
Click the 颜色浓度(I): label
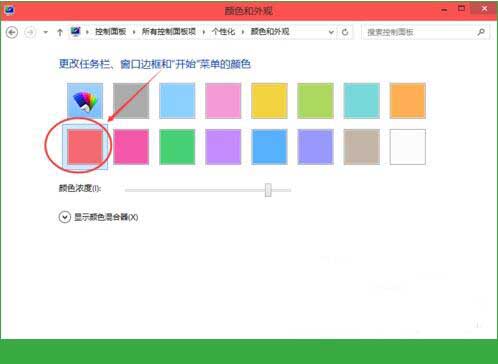pos(80,188)
